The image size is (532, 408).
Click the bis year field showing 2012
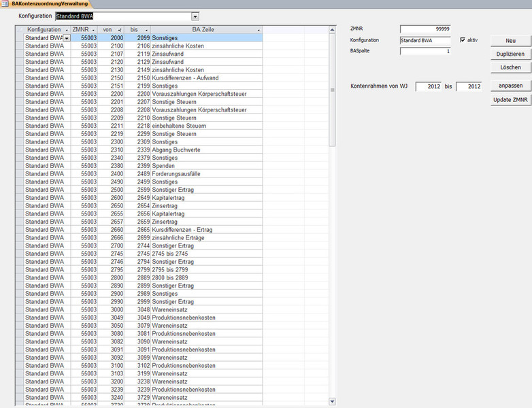[469, 86]
